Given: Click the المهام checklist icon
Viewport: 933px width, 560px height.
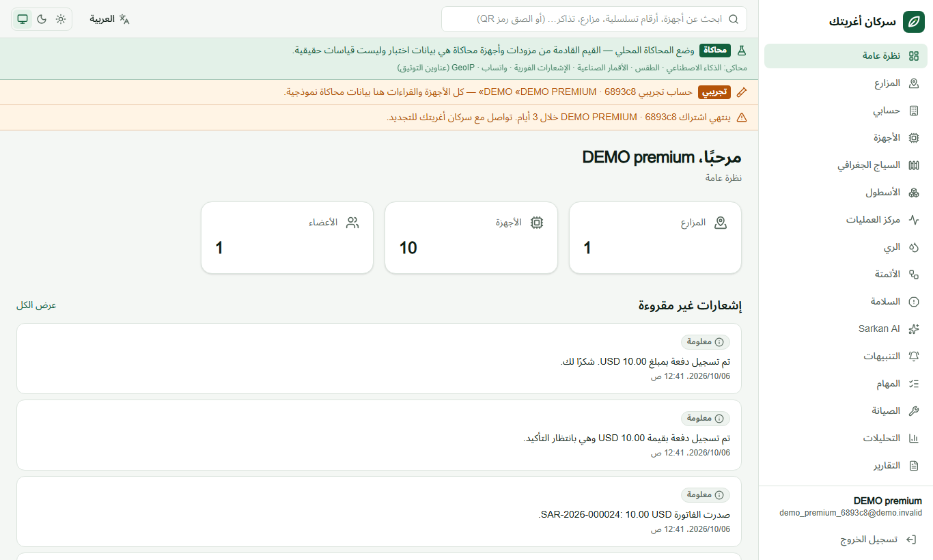Looking at the screenshot, I should [914, 384].
